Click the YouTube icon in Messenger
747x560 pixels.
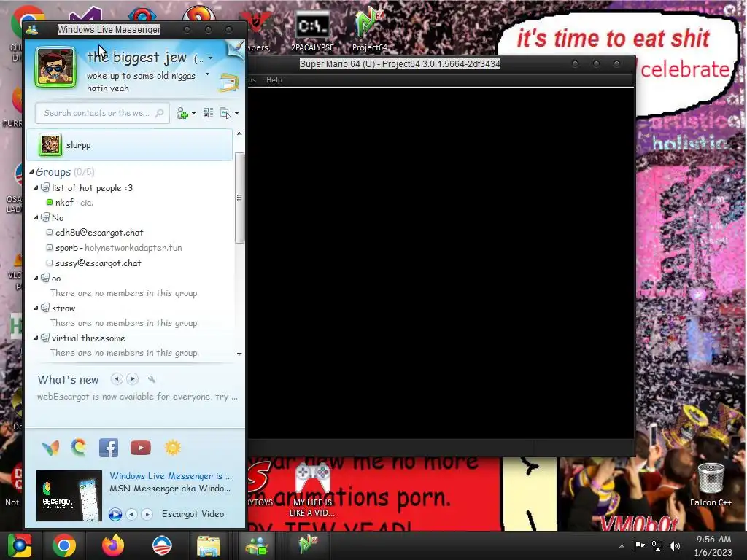click(x=141, y=448)
